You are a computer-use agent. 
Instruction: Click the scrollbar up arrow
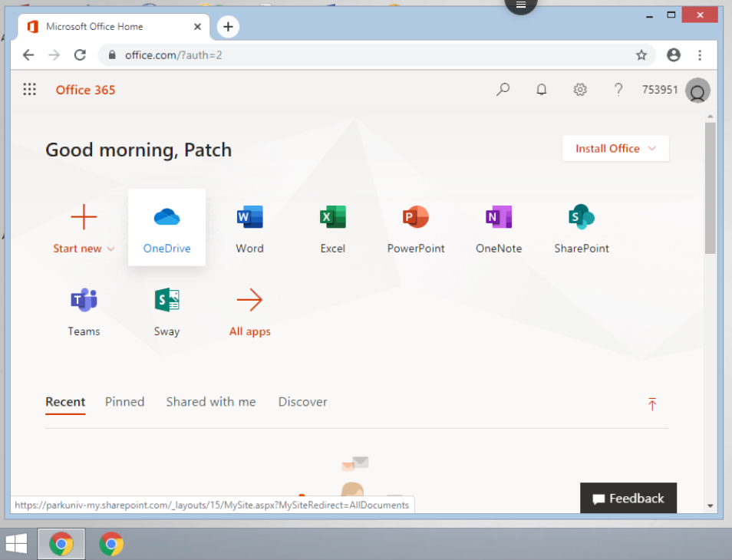tap(710, 116)
